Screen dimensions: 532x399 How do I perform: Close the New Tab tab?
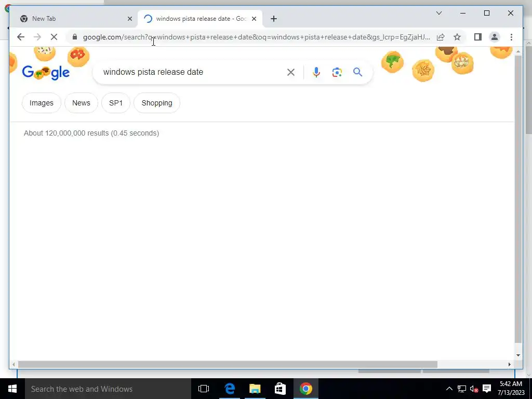(129, 19)
